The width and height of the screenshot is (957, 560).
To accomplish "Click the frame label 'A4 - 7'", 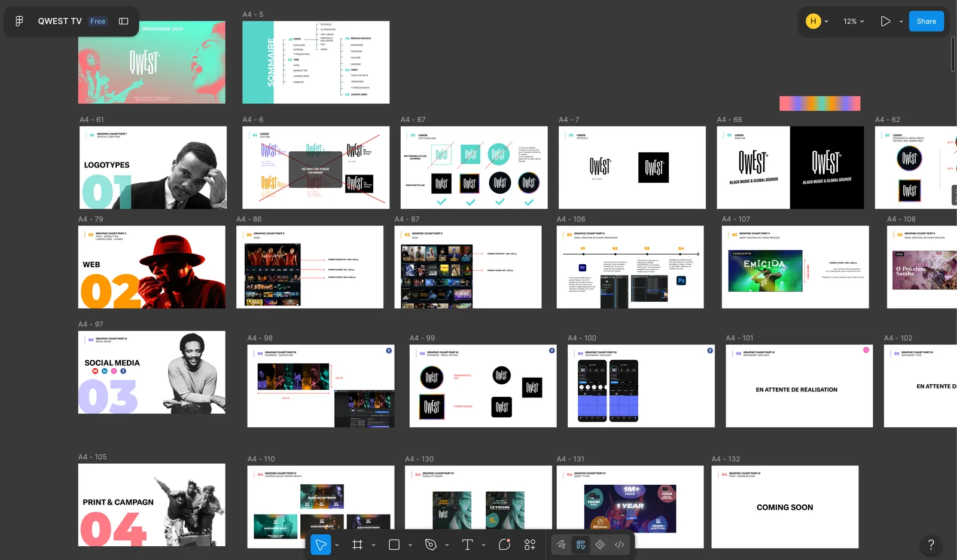I will tap(569, 120).
